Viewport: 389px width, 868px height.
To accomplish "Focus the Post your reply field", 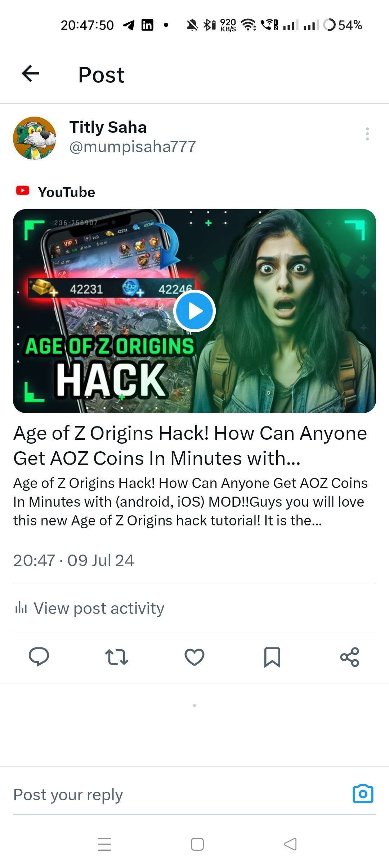I will click(180, 795).
